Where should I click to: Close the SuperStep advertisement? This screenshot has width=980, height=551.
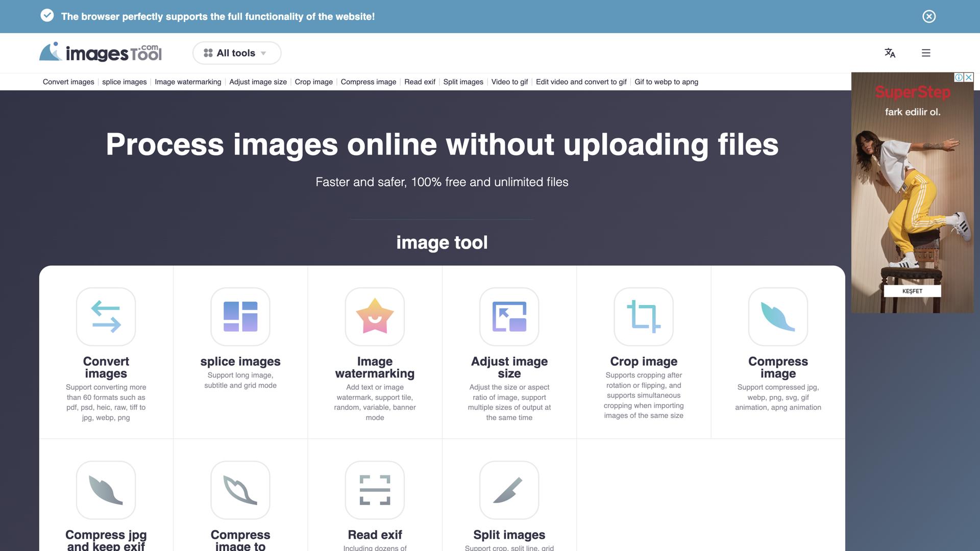coord(968,78)
